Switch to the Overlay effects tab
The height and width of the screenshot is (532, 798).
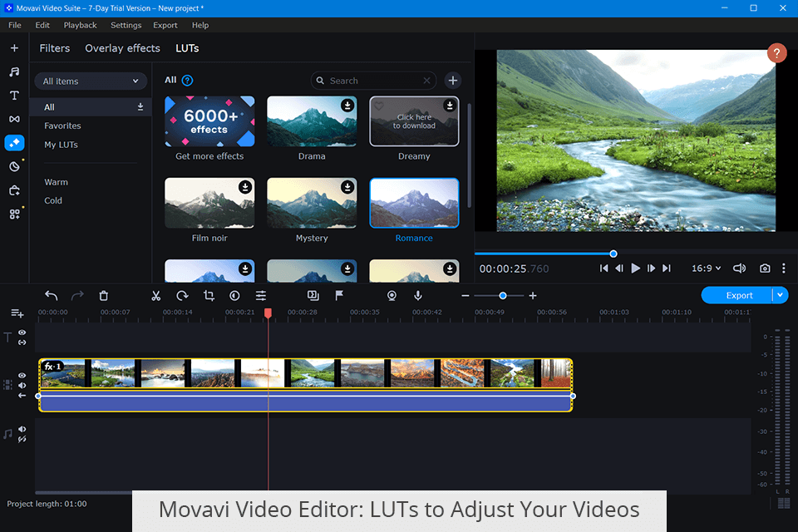pos(122,48)
